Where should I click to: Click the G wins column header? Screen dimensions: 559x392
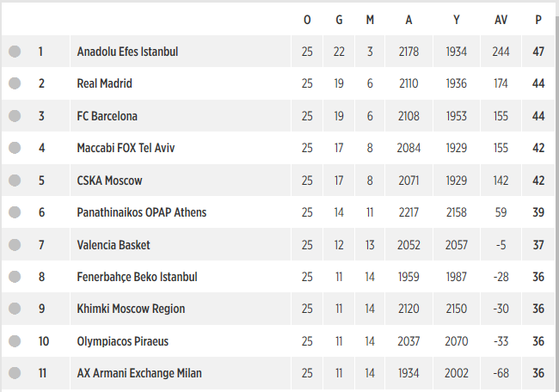coord(339,20)
